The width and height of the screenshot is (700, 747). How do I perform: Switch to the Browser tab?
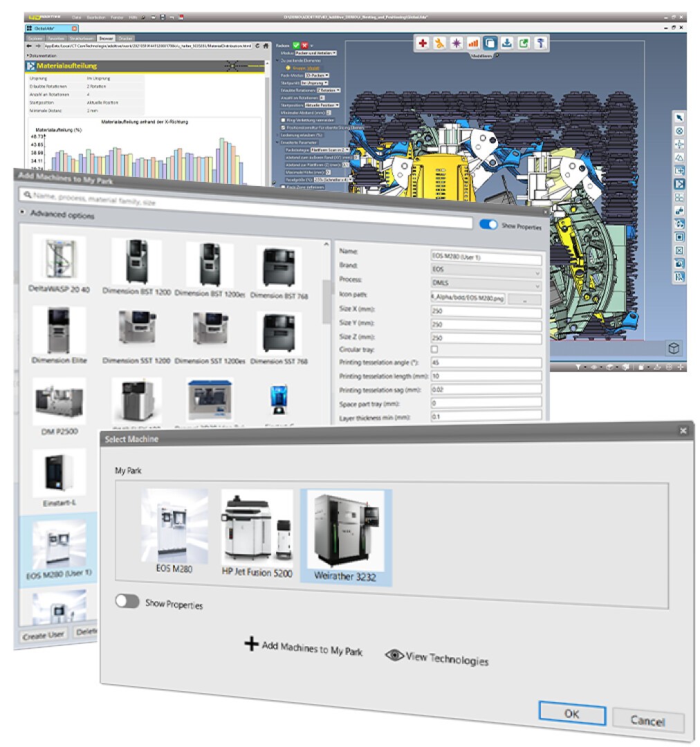click(107, 38)
